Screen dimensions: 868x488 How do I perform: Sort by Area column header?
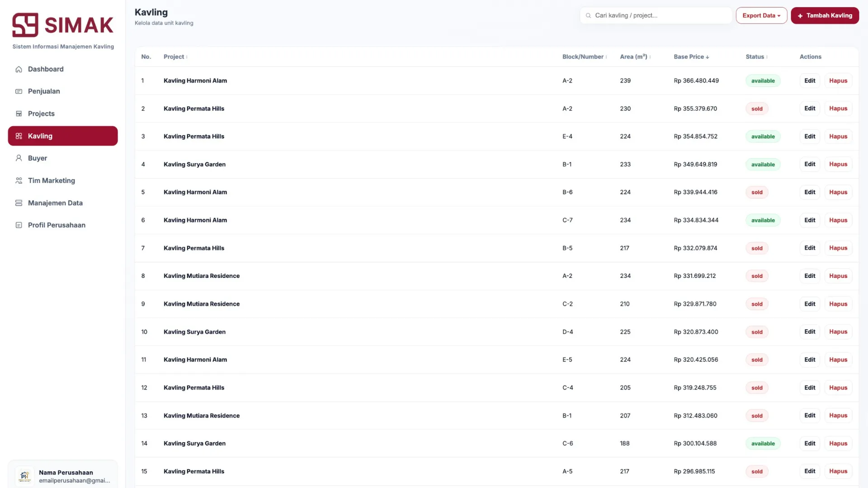635,57
